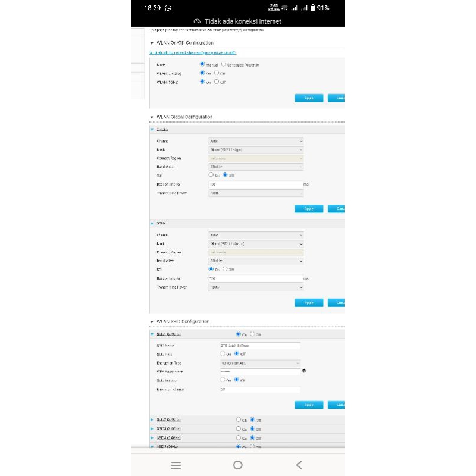This screenshot has width=476, height=476.
Task: Open the SSID2 (2.4GHz) link
Action: point(169,420)
